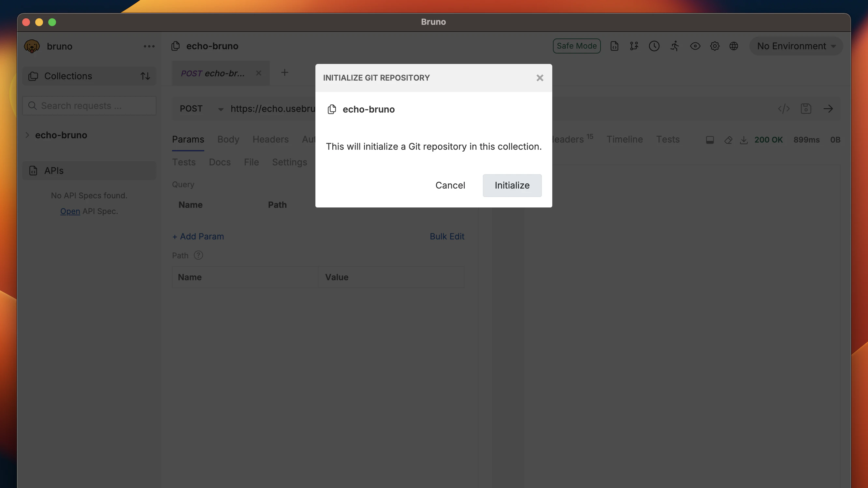Open Bruno preferences via the gear icon
Screen dimensions: 868x488
(715, 46)
